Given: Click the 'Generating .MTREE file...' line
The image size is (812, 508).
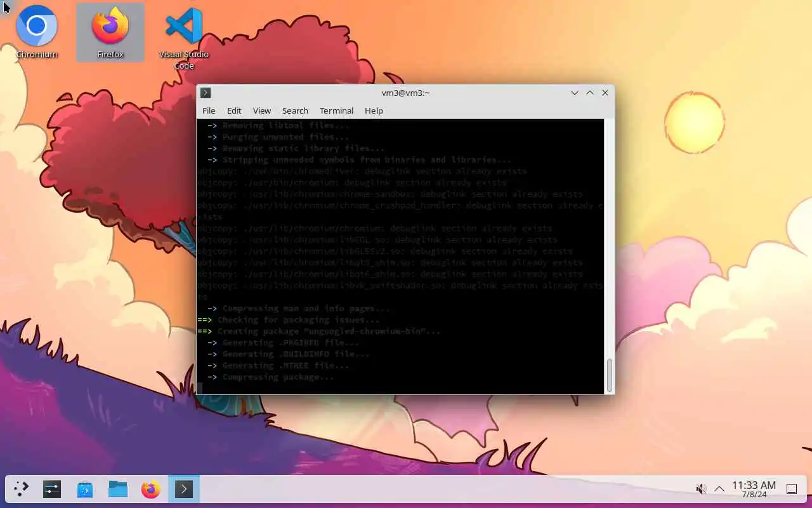Looking at the screenshot, I should (278, 366).
